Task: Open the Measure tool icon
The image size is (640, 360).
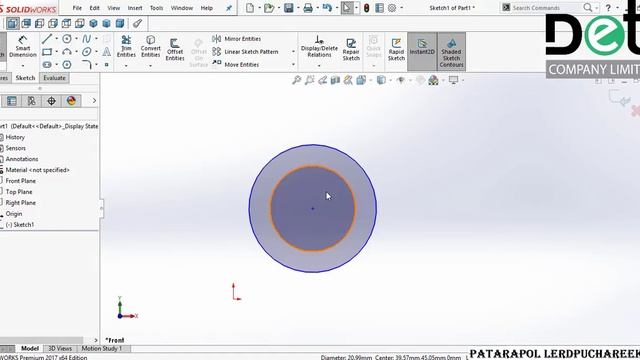Action: 138,23
